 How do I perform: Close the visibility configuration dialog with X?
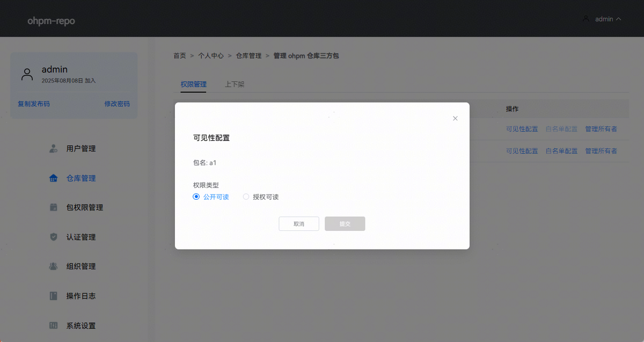click(455, 119)
